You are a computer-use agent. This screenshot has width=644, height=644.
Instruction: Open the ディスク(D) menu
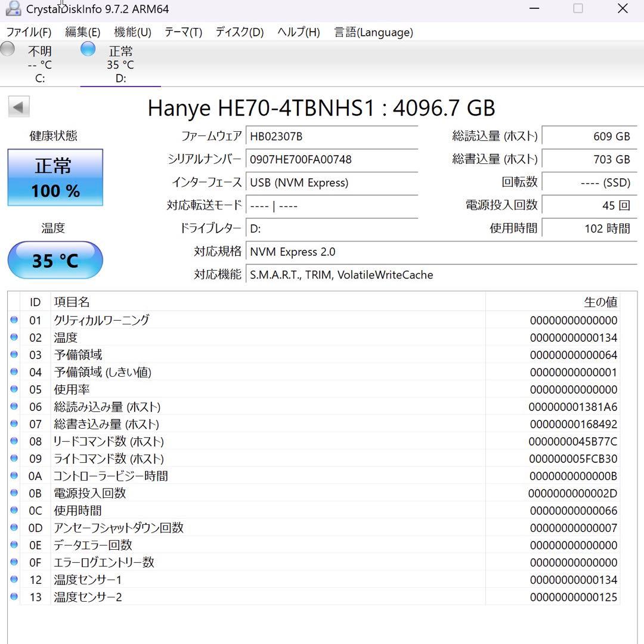[239, 32]
